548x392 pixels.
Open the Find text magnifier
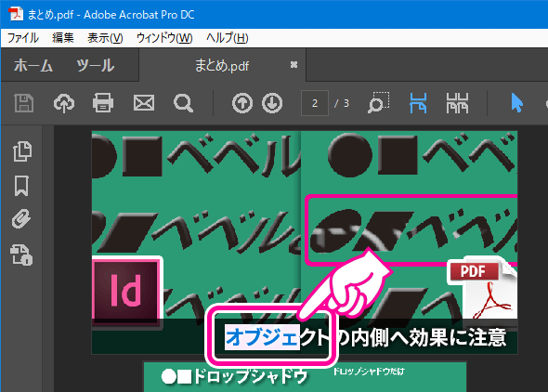click(184, 104)
